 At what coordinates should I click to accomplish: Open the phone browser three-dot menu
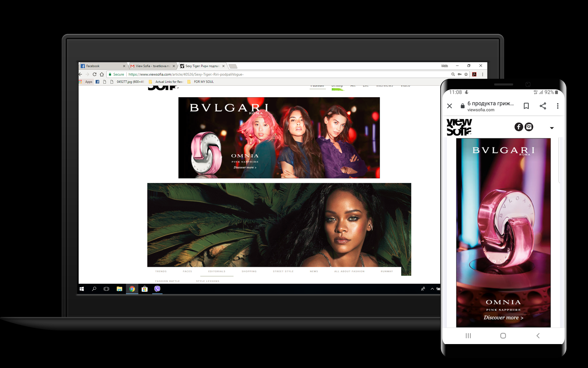(x=557, y=106)
